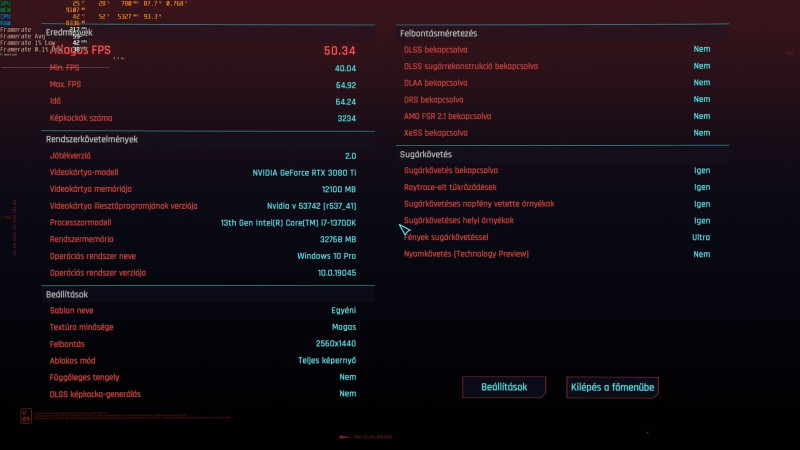The image size is (800, 450).
Task: Select the Magas texture value
Action: (344, 327)
